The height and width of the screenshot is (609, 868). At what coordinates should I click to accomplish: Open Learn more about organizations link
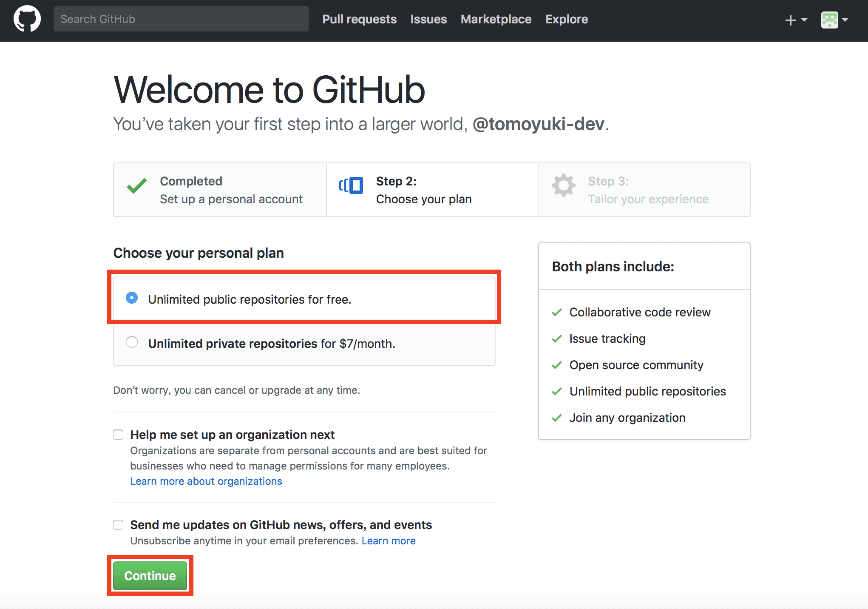[206, 481]
